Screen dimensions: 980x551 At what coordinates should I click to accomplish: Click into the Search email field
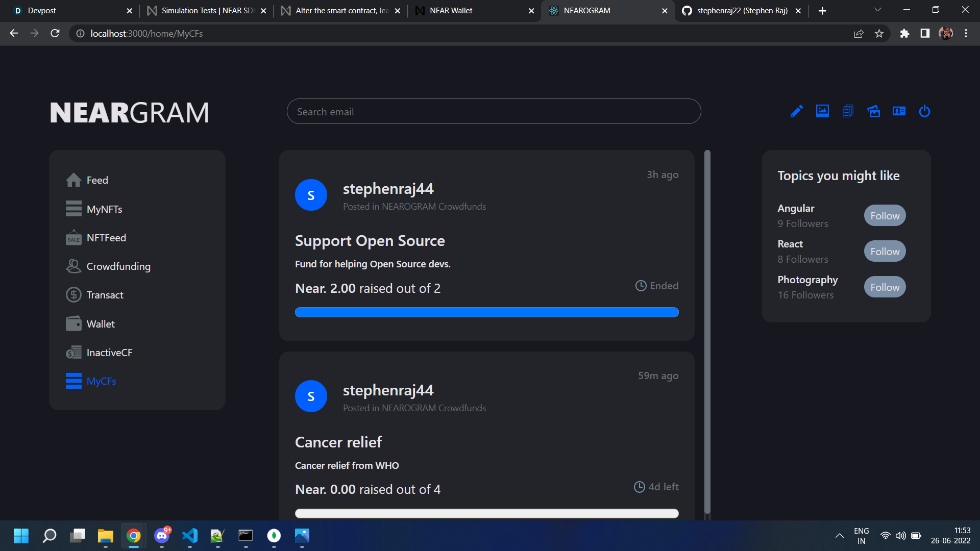click(x=493, y=112)
